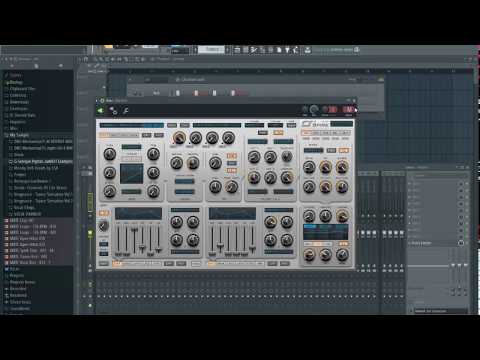Click the channel panning knob in plugin wrapper header
Screen dimensions: 480x360
coord(305,110)
